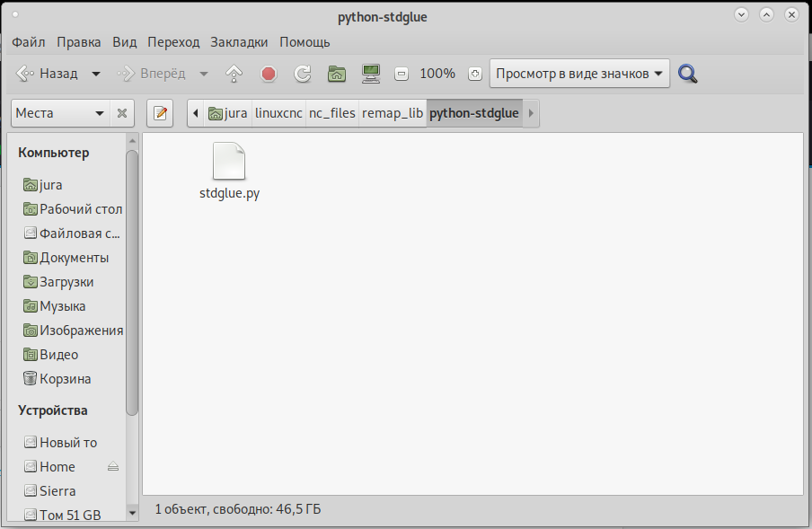The height and width of the screenshot is (529, 812).
Task: Select the stdglue.py file icon
Action: point(229,161)
